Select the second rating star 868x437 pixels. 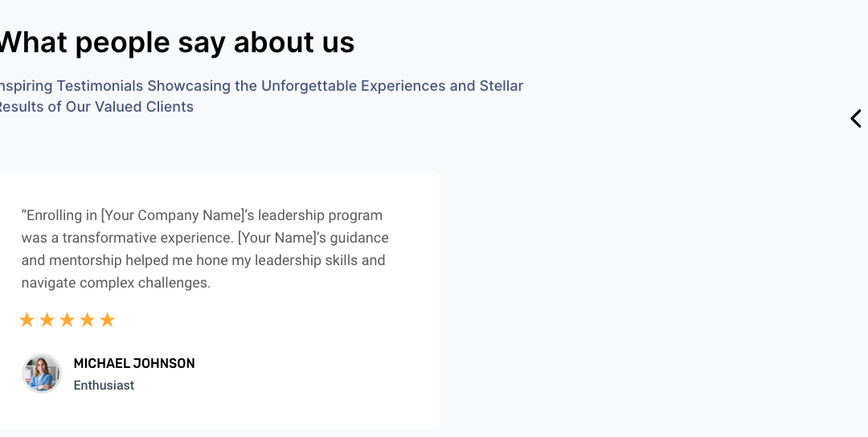coord(47,321)
